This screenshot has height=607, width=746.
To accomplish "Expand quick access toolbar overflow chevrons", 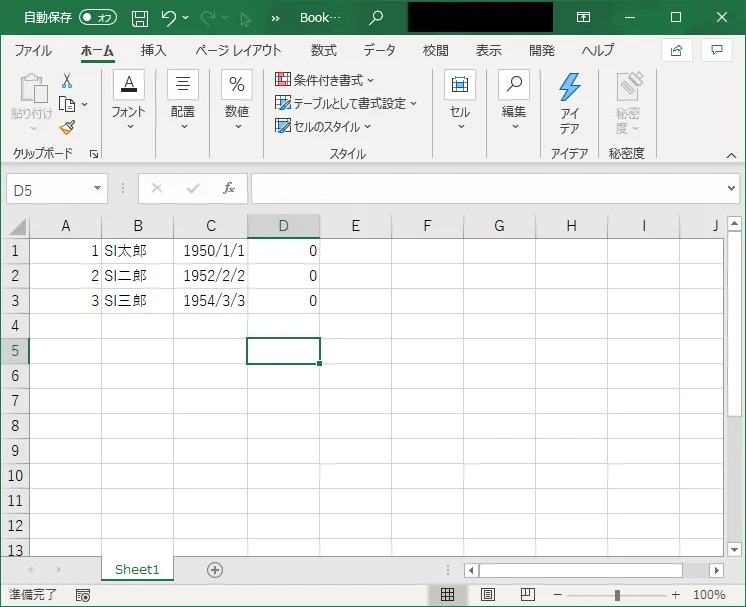I will click(x=275, y=19).
